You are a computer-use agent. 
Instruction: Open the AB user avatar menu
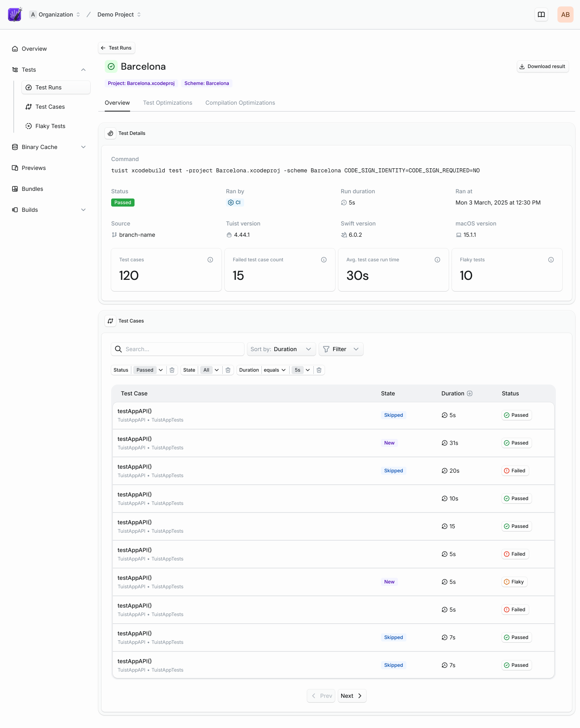click(565, 14)
